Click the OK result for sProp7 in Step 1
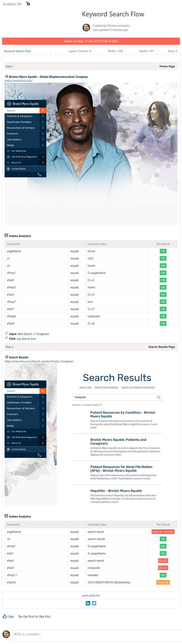The height and width of the screenshot is (644, 182). [163, 302]
